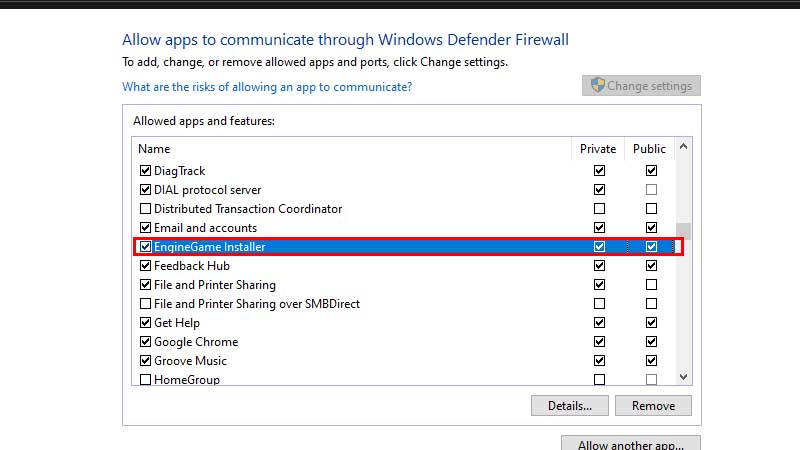The height and width of the screenshot is (450, 800).
Task: Select the EngineGame Installer row text
Action: pos(210,247)
